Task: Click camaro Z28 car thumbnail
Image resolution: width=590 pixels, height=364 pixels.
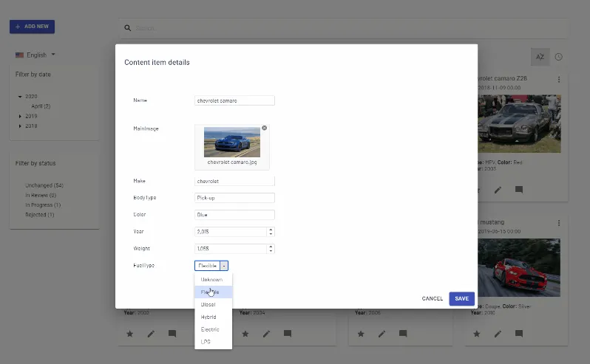Action: tap(519, 124)
